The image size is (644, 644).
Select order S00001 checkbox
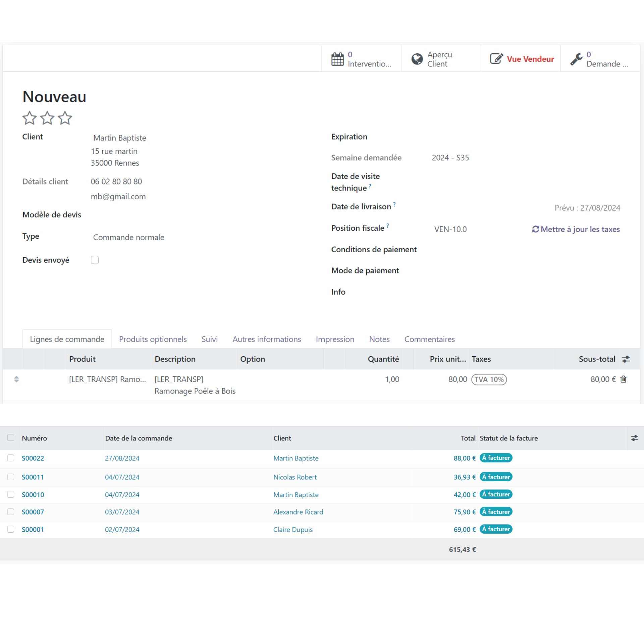point(11,529)
